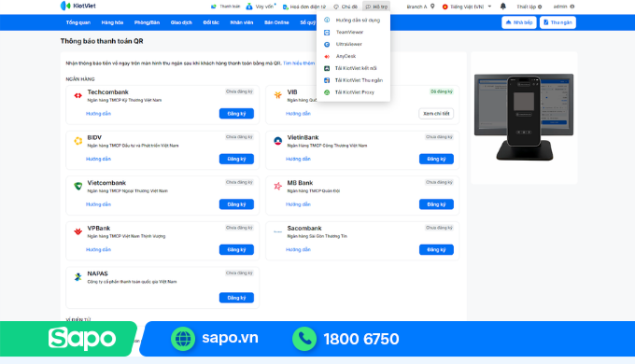Open the Phòng/Bàn tab
The width and height of the screenshot is (635, 364).
point(147,22)
